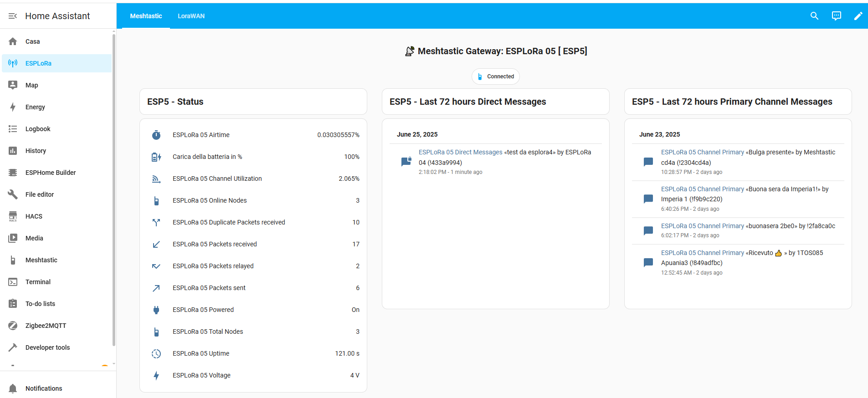
Task: Click the HACS store icon
Action: click(13, 216)
